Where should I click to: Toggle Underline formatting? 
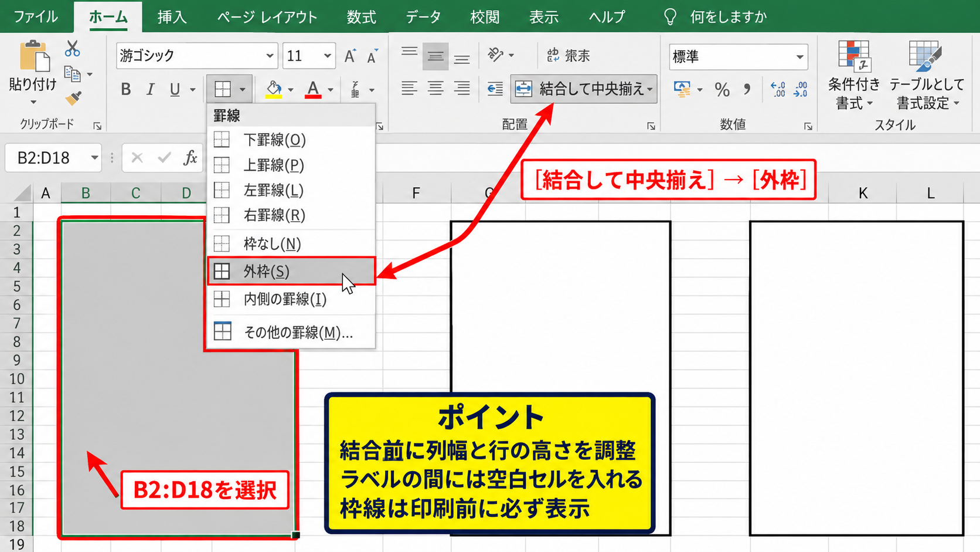[x=175, y=89]
